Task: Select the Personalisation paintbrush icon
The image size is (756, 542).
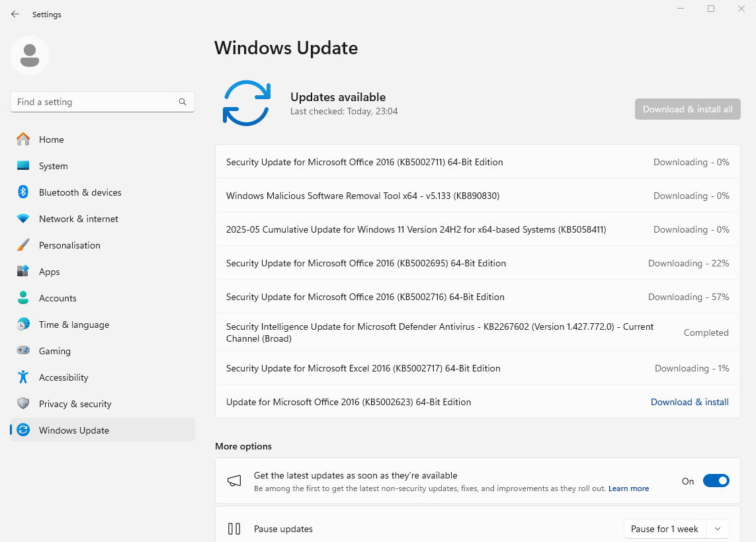Action: tap(23, 245)
